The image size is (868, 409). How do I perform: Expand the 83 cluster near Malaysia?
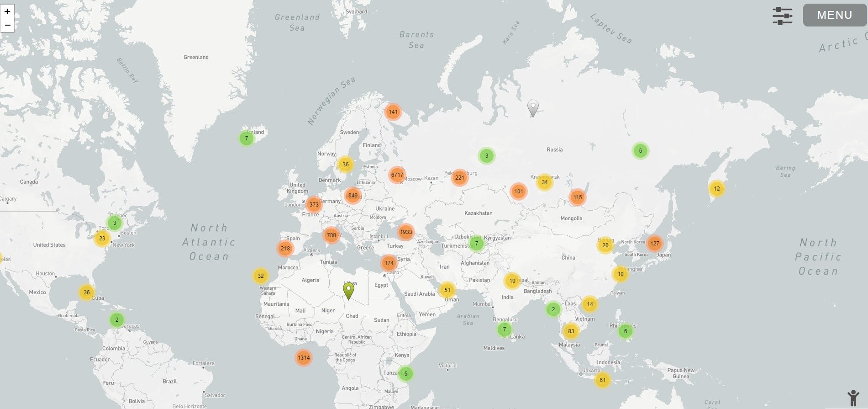[x=571, y=331]
